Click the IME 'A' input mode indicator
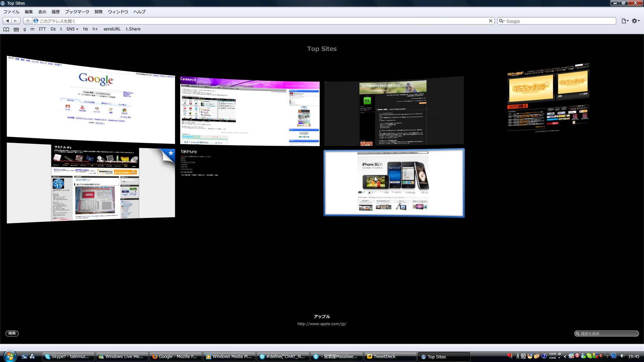644x362 pixels. pyautogui.click(x=518, y=356)
